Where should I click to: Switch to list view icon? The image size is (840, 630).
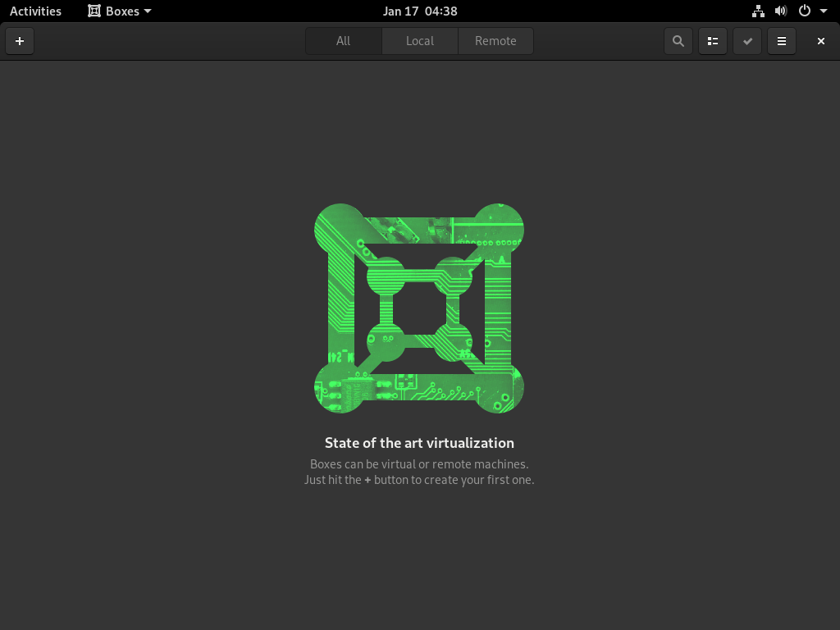pos(713,41)
